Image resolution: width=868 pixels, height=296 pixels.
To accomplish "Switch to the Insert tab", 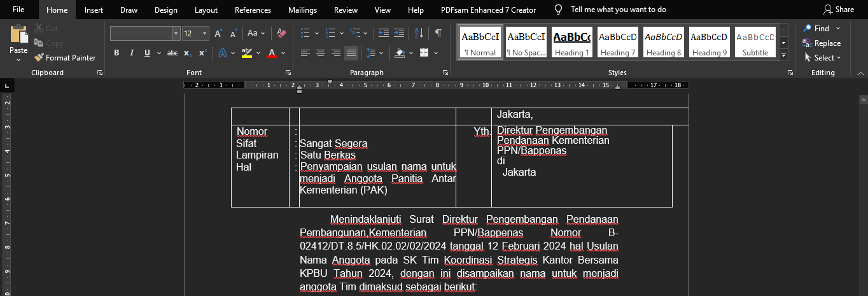I will coord(94,10).
